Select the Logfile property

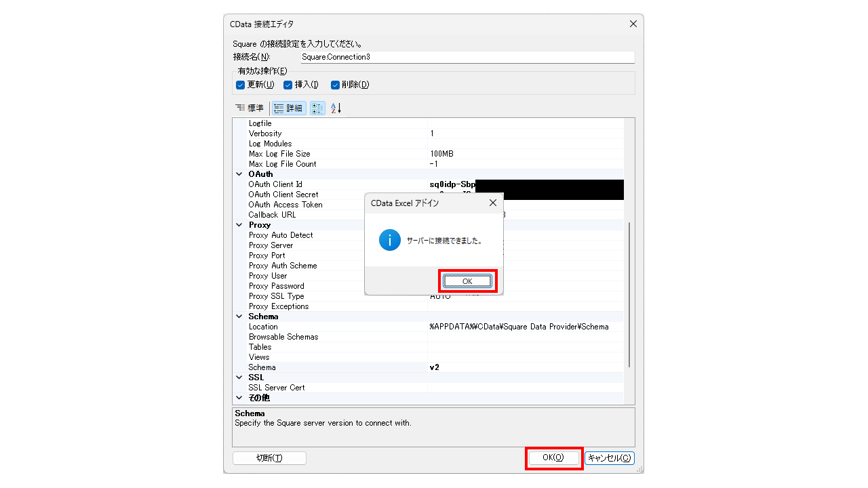click(260, 123)
